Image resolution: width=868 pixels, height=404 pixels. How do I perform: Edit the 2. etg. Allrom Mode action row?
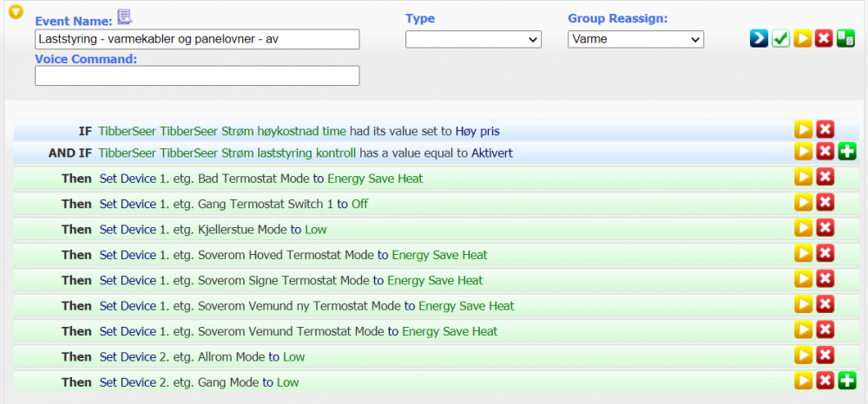click(x=804, y=355)
